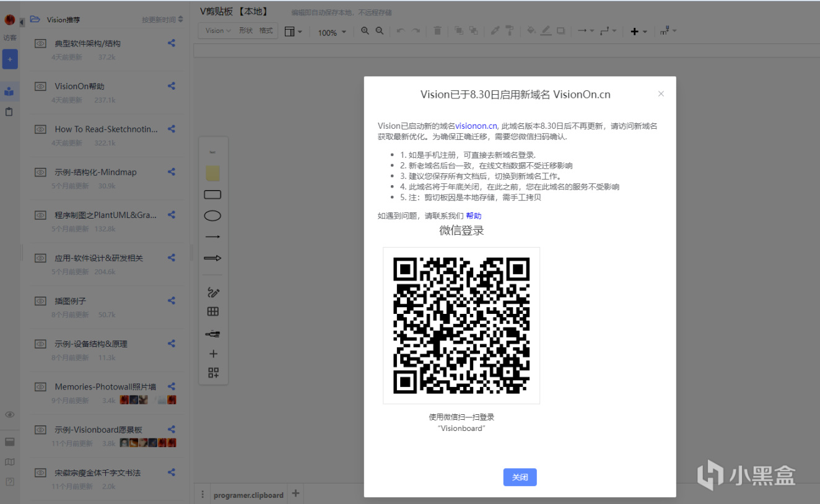Add a new page tab with the plus
The image size is (820, 504).
click(295, 493)
